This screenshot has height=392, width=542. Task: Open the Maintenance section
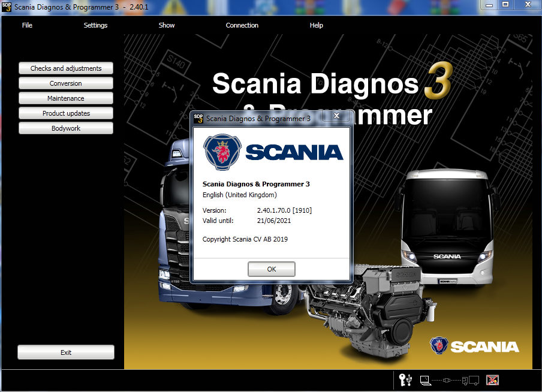point(66,98)
